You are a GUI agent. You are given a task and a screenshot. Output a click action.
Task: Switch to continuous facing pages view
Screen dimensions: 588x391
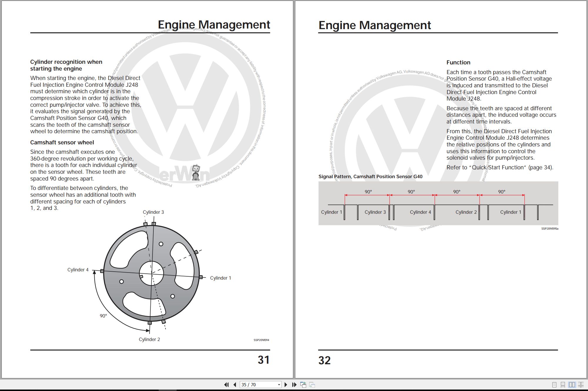(581, 385)
